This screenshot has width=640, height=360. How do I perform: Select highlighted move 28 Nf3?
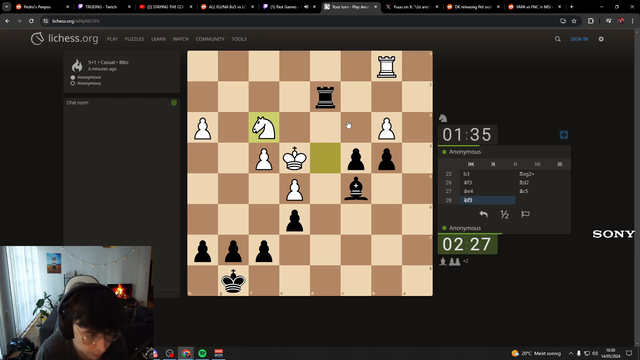[x=488, y=200]
